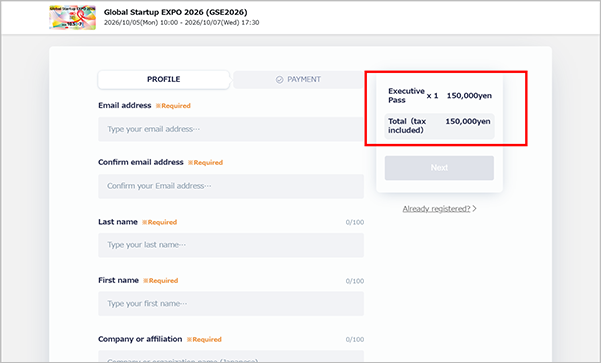Click the Required tag beside Email address
This screenshot has width=601, height=363.
click(173, 106)
